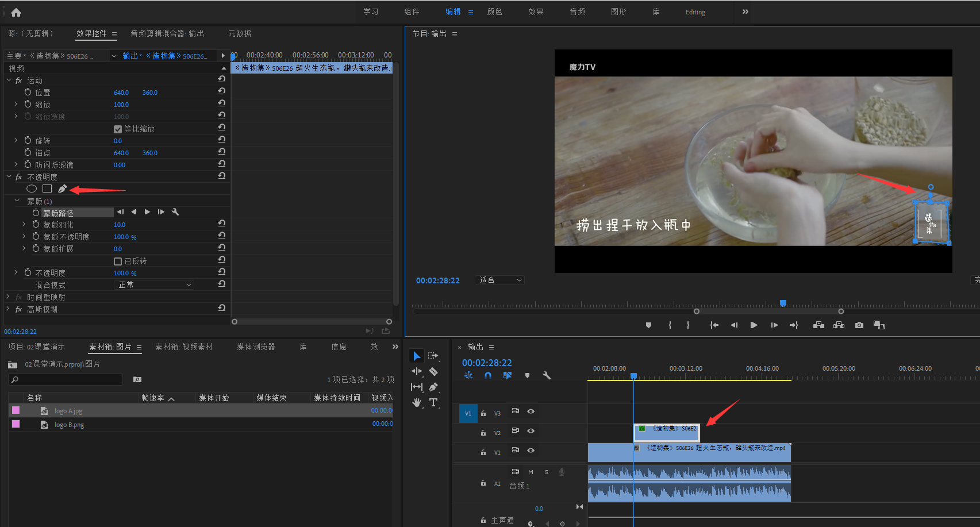The width and height of the screenshot is (980, 527).
Task: Click Mark Out button
Action: (688, 325)
